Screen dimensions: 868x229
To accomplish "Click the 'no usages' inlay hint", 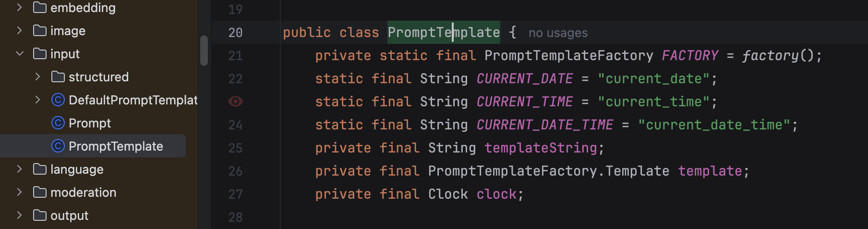I will [x=558, y=33].
